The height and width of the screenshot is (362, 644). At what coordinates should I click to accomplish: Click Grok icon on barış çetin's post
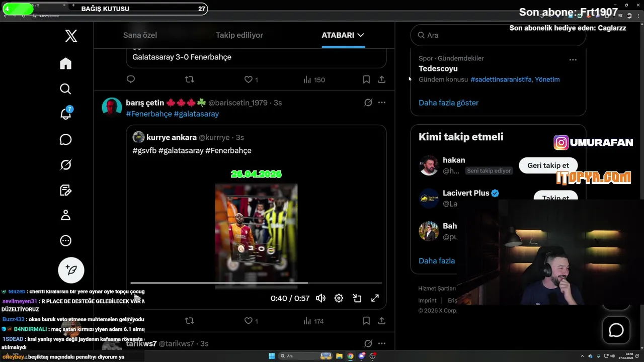coord(368,103)
